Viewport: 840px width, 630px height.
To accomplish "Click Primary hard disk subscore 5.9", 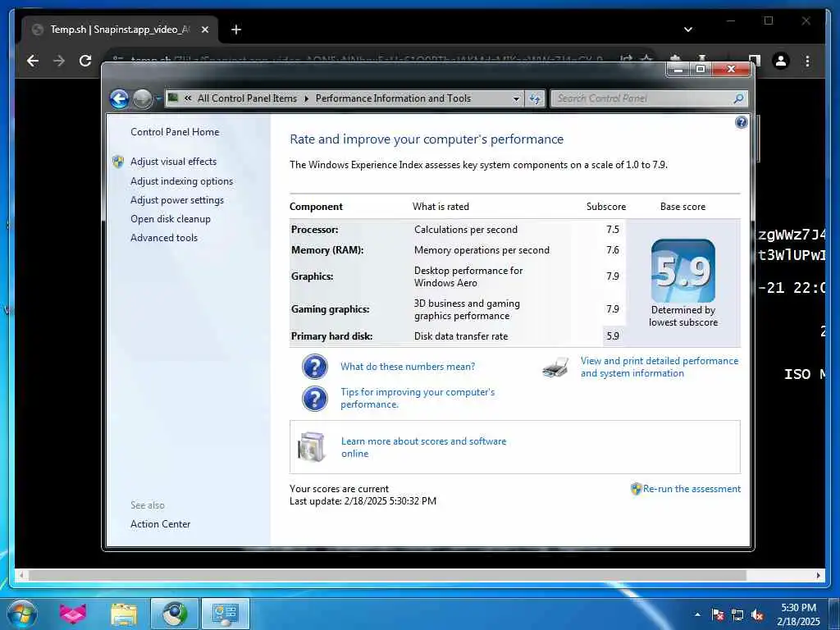I will click(x=612, y=336).
